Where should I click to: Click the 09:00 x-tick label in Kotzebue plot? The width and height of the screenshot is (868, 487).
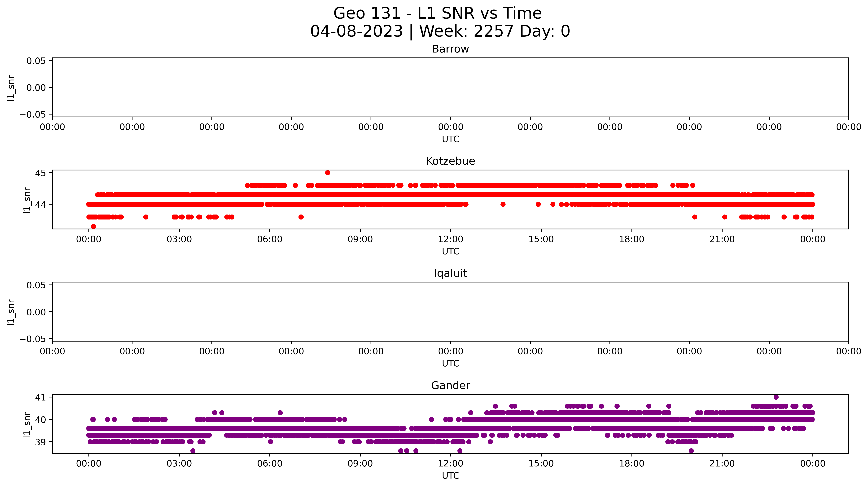360,239
